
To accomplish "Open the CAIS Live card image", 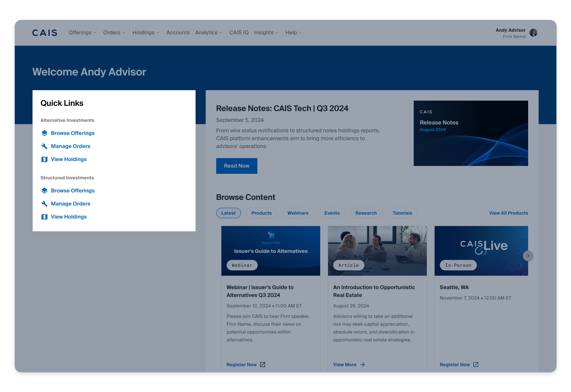I will (481, 251).
